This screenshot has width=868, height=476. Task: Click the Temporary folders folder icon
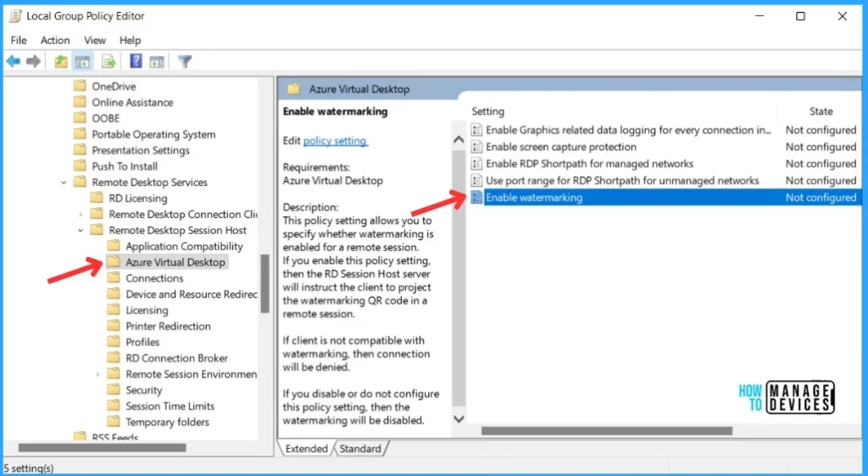click(x=114, y=422)
